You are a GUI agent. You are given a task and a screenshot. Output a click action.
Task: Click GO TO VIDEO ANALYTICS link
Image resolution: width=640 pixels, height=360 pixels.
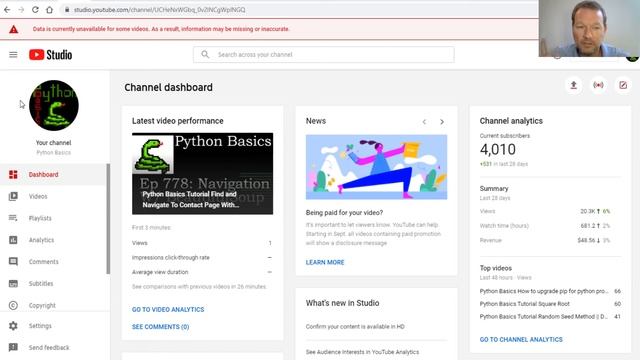[168, 309]
